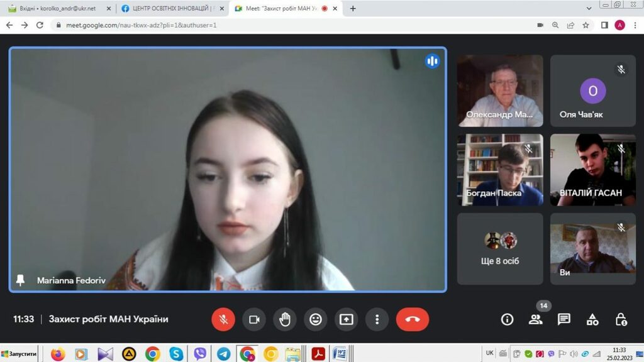Expand Chrome's tab search dropdown arrow
The width and height of the screenshot is (644, 362).
point(589,8)
